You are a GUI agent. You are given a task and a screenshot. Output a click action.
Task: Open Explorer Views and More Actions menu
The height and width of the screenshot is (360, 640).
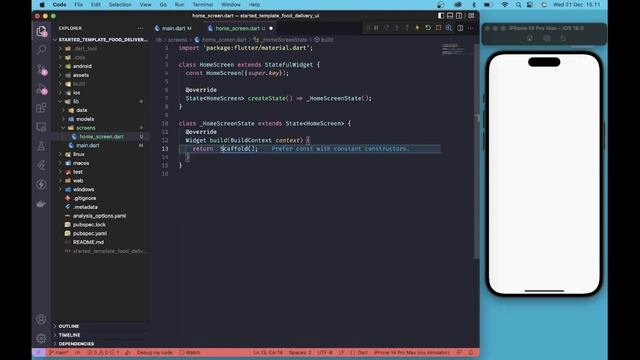coord(140,28)
